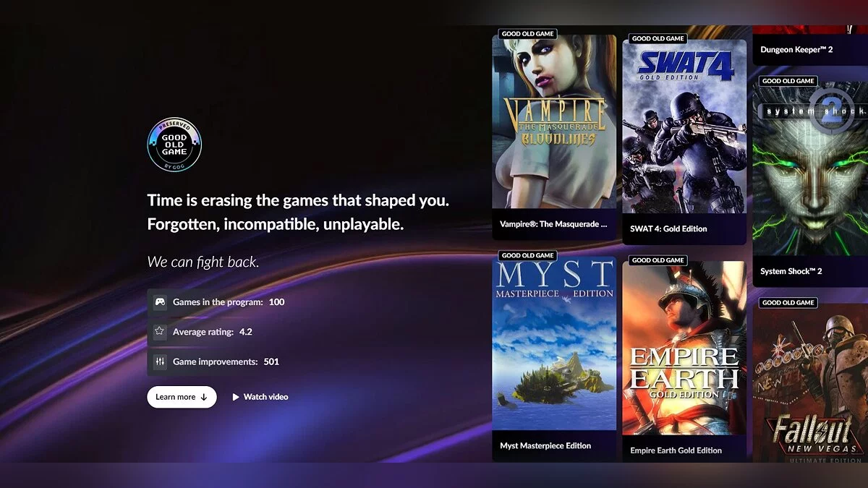Click Good Old Game tag on Fallout card
This screenshot has width=868, height=488.
coord(788,302)
